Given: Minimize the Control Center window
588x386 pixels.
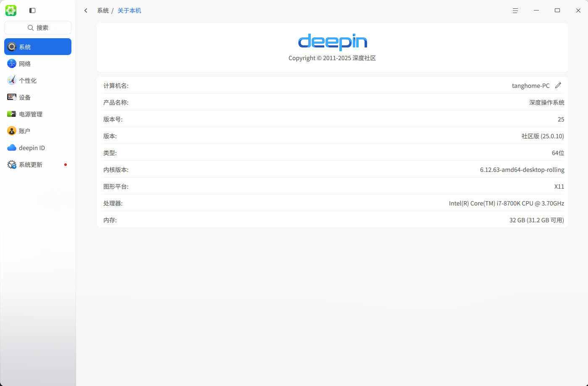Looking at the screenshot, I should (x=536, y=11).
